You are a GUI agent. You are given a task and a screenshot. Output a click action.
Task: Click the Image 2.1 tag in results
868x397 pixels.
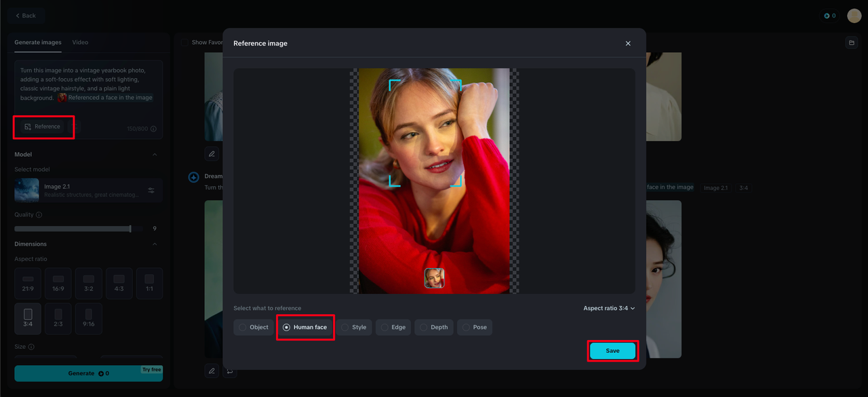tap(715, 188)
